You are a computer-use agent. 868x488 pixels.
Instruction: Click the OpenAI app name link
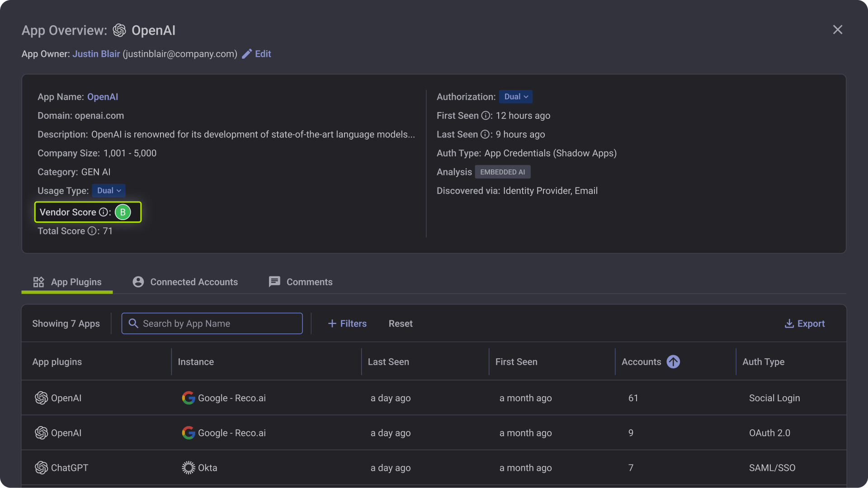tap(103, 97)
